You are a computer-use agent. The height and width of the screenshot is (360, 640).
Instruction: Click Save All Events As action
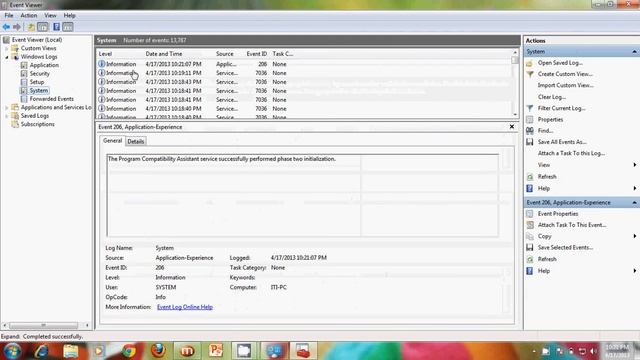tap(562, 142)
